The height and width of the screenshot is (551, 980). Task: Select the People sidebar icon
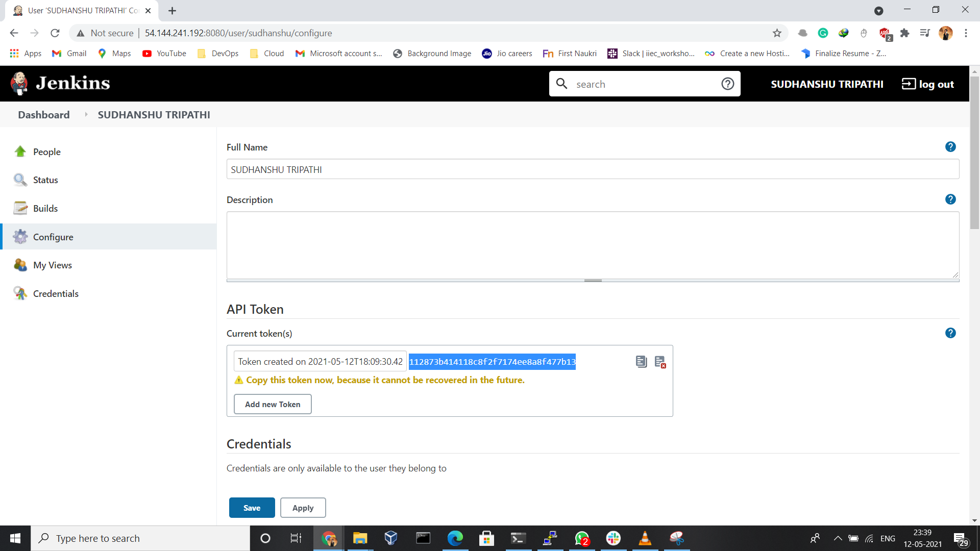pyautogui.click(x=20, y=151)
